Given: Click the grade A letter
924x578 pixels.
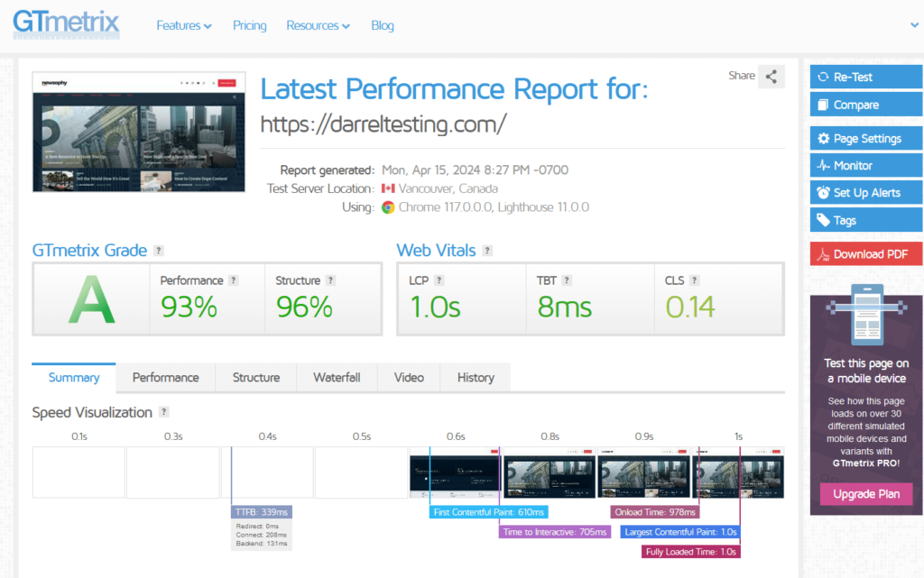Looking at the screenshot, I should pos(91,300).
